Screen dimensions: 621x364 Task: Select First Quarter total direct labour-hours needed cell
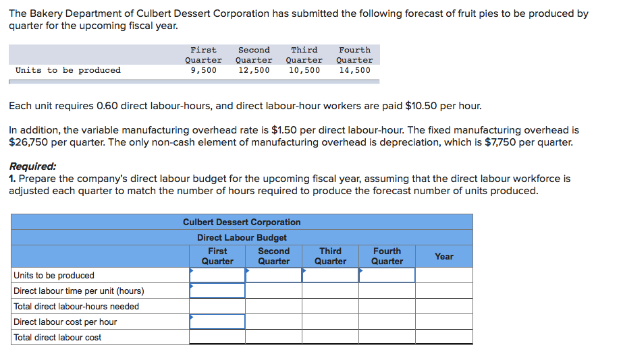(x=217, y=306)
